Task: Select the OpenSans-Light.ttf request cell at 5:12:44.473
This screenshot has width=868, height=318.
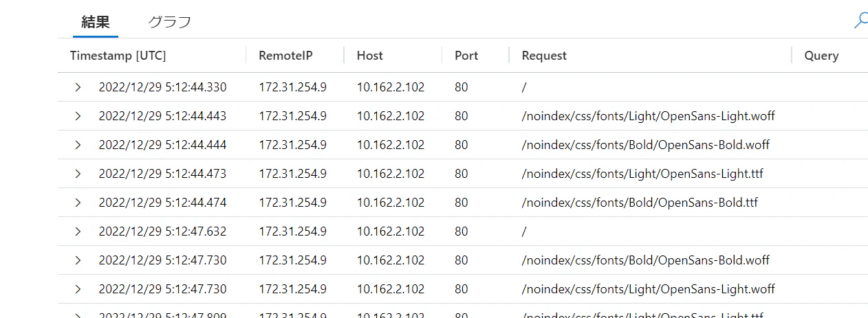Action: (642, 174)
